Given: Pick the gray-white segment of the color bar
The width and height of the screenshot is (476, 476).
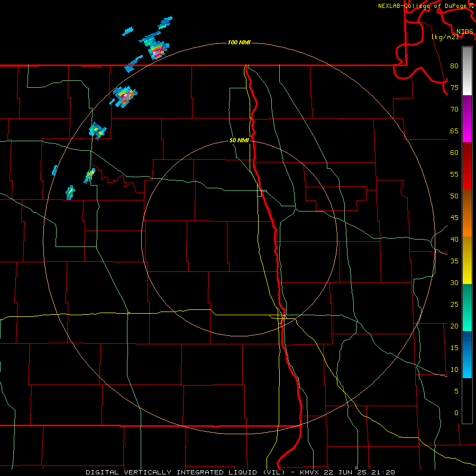Looking at the screenshot, I should point(467,71).
